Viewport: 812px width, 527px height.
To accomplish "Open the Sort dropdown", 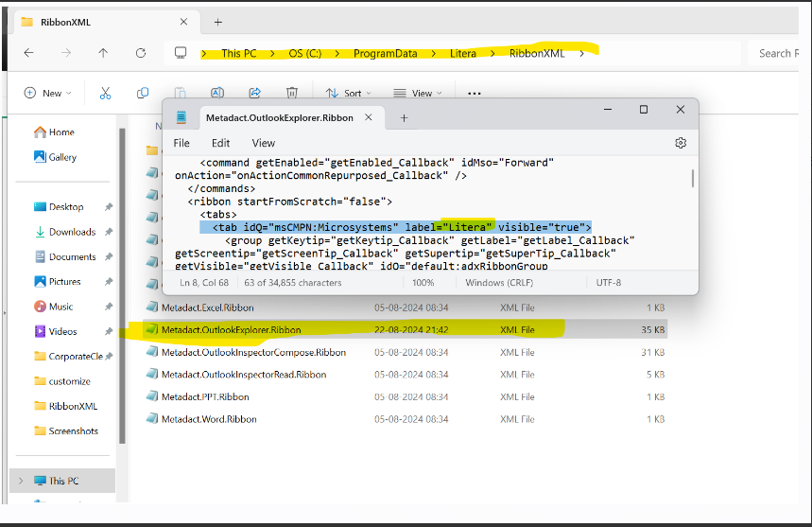I will (348, 93).
